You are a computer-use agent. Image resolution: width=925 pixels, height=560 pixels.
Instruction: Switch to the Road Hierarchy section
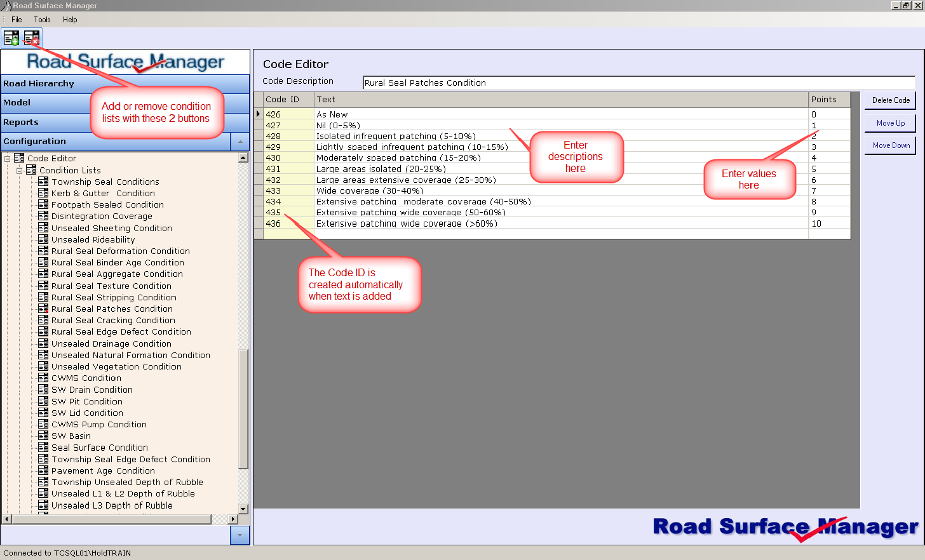click(x=125, y=84)
